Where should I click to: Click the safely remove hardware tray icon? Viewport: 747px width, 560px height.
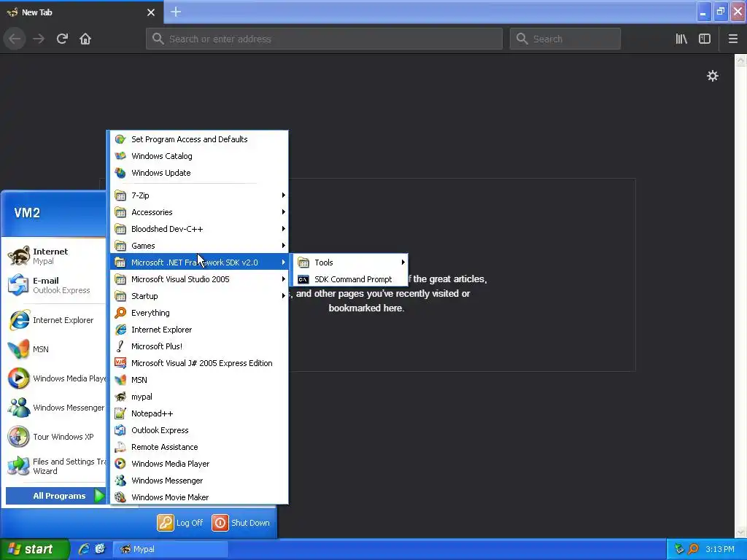pyautogui.click(x=679, y=549)
